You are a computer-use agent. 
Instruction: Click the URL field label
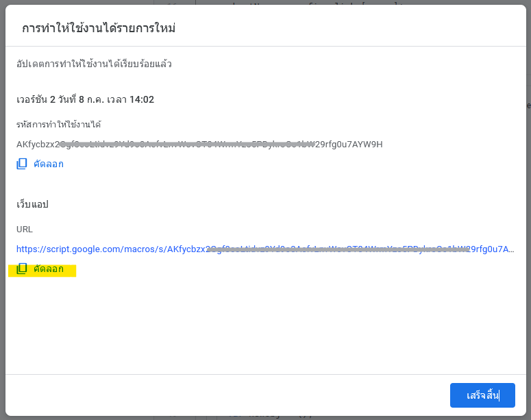pos(25,230)
